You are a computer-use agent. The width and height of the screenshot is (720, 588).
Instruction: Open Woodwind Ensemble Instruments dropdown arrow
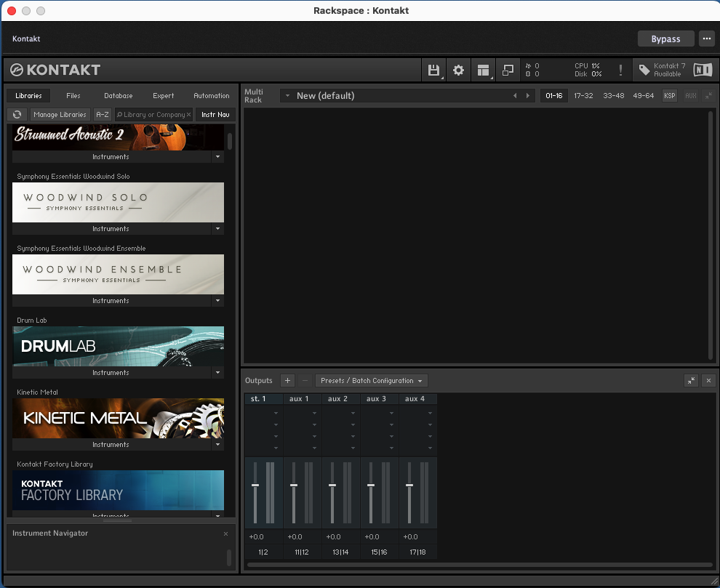click(217, 301)
